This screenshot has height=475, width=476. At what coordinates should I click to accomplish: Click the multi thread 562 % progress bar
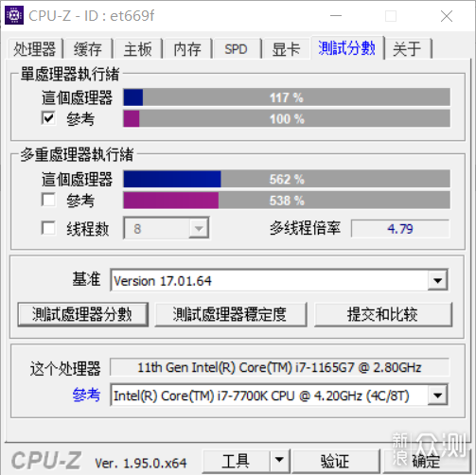click(287, 179)
